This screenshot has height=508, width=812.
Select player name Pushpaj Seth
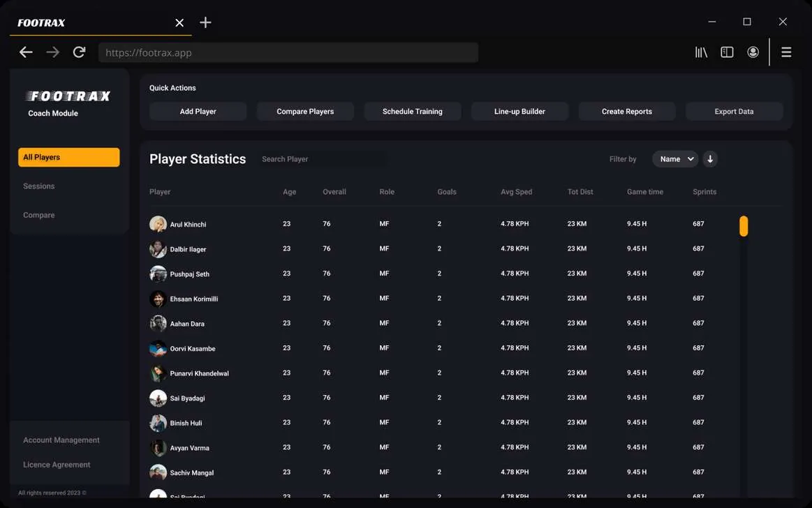coord(189,274)
